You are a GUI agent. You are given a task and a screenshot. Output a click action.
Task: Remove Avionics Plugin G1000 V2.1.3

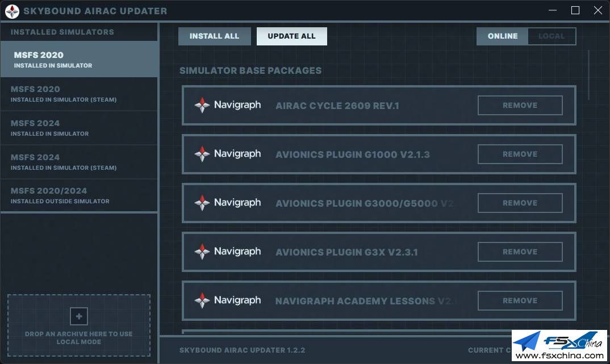tap(520, 154)
